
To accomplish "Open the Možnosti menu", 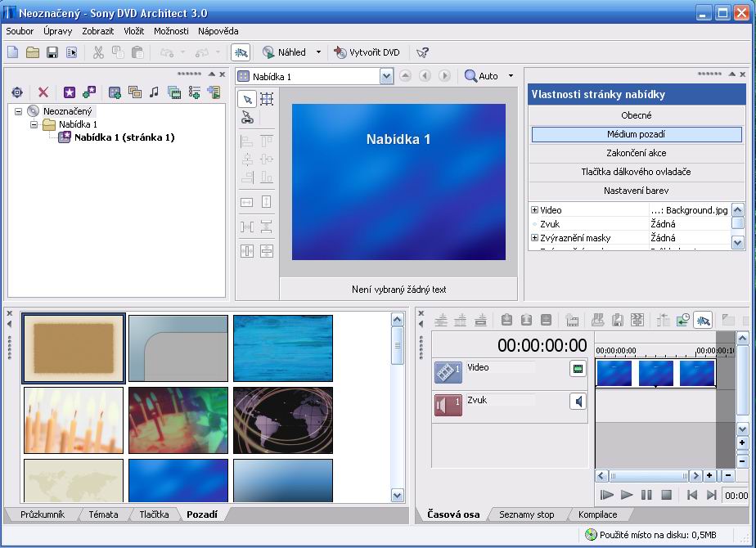I will click(x=171, y=31).
